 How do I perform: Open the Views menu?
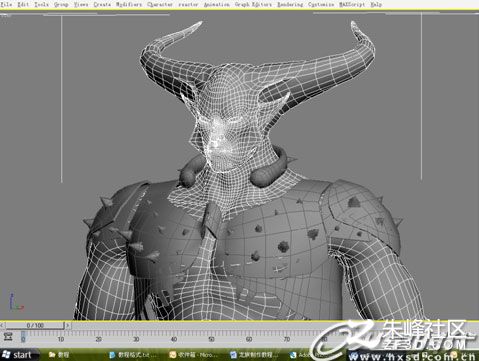(x=81, y=4)
